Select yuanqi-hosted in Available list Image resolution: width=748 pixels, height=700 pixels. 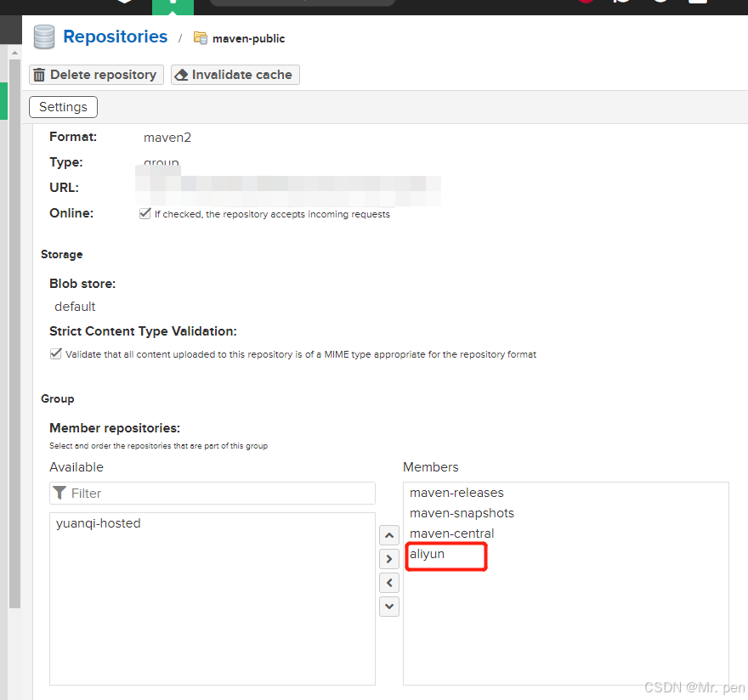(99, 523)
